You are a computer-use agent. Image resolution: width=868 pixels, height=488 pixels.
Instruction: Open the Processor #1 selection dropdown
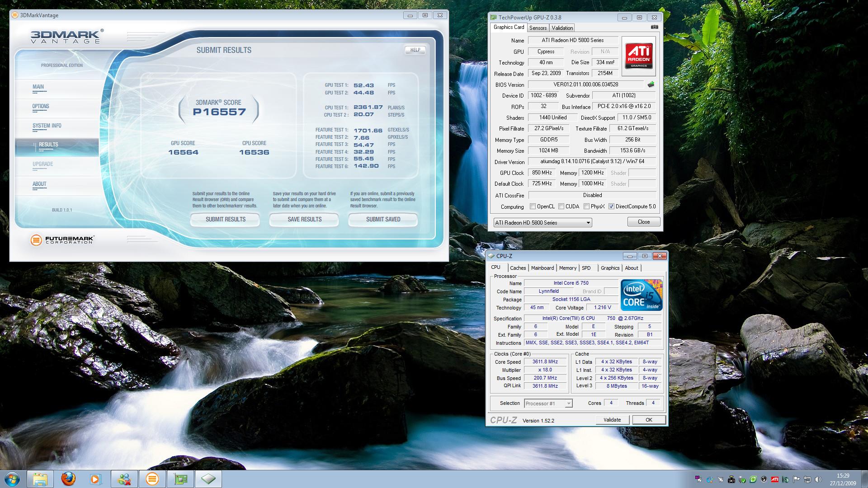point(548,404)
